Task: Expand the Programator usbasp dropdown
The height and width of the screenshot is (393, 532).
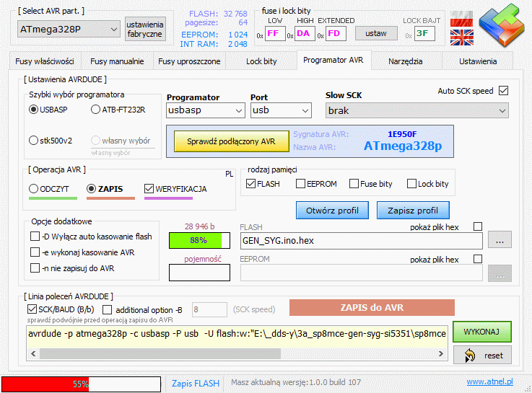Action: (205, 110)
